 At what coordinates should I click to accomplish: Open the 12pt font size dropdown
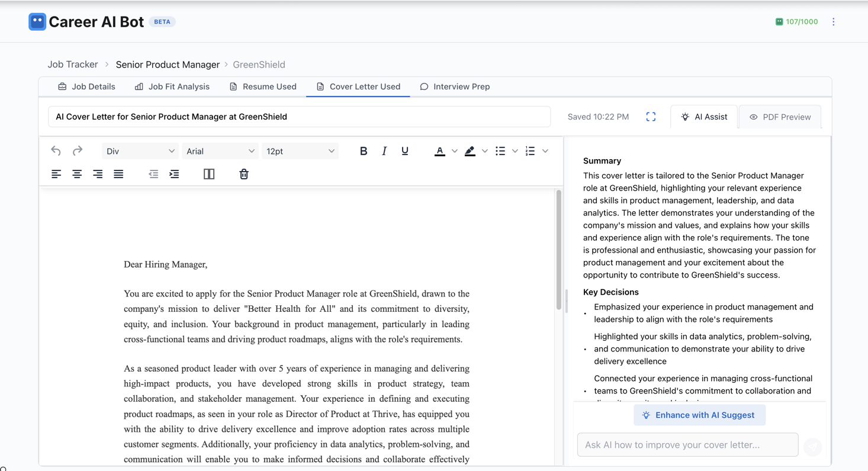300,151
